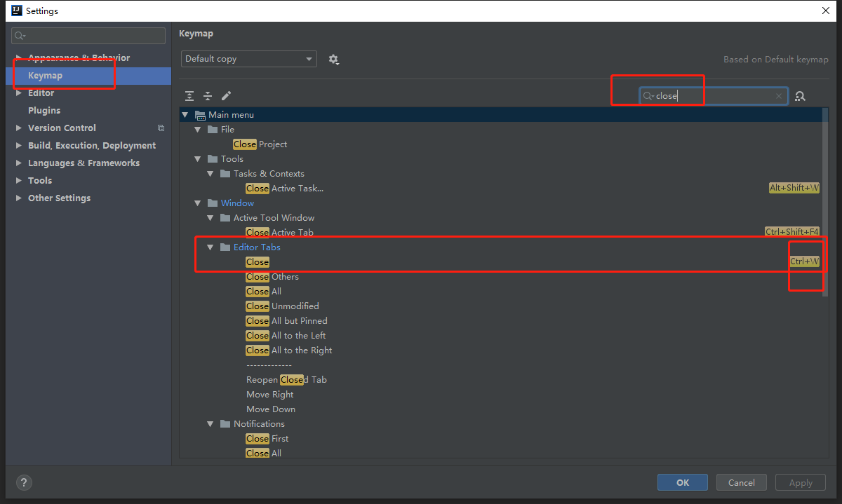Image resolution: width=842 pixels, height=504 pixels.
Task: Open the help question mark icon
Action: [23, 482]
